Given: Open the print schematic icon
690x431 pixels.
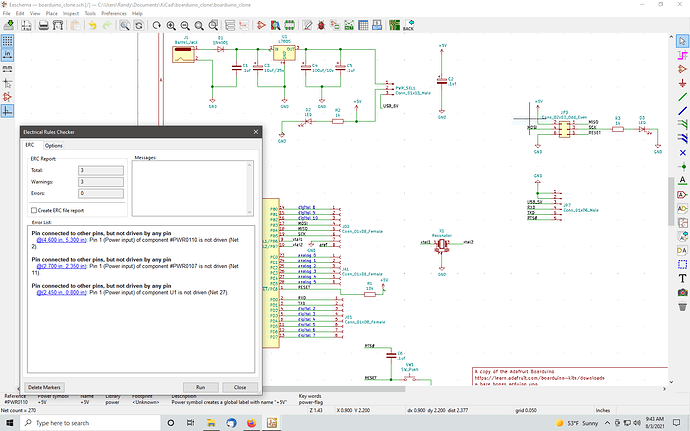Looking at the screenshot, I should coord(43,25).
